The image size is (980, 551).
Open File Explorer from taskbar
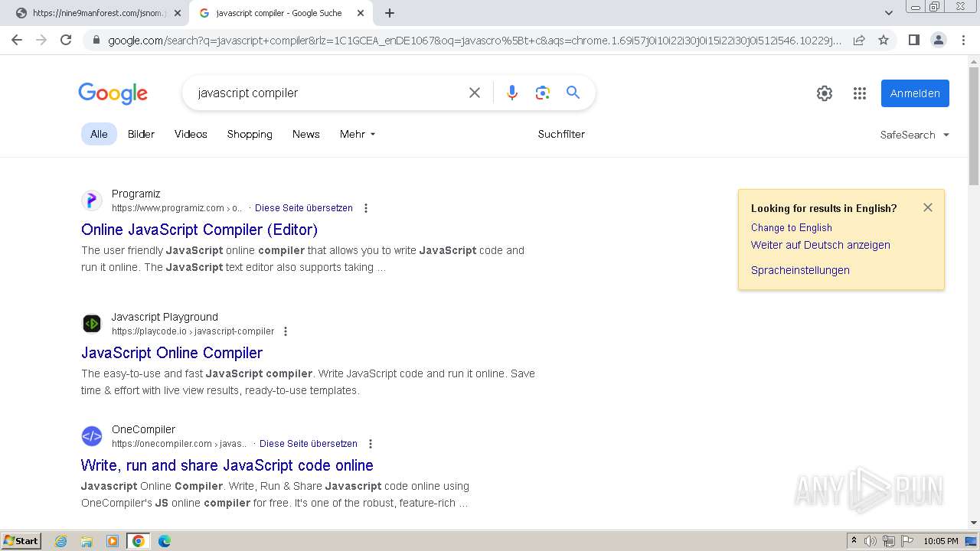[x=87, y=541]
